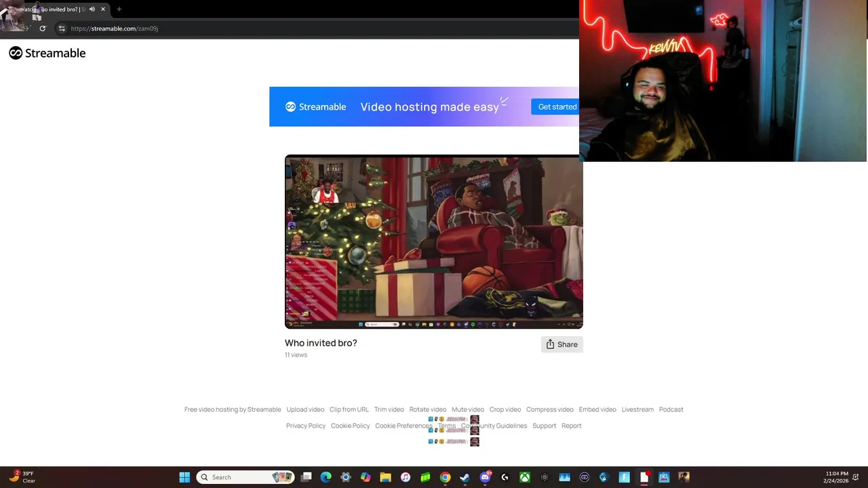
Task: Click the 'Who invited bro?' title
Action: tap(321, 343)
